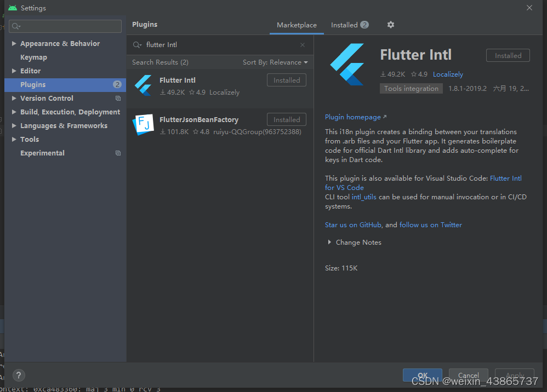This screenshot has height=392, width=547.
Task: Click the gear icon beside Experimental
Action: 118,153
